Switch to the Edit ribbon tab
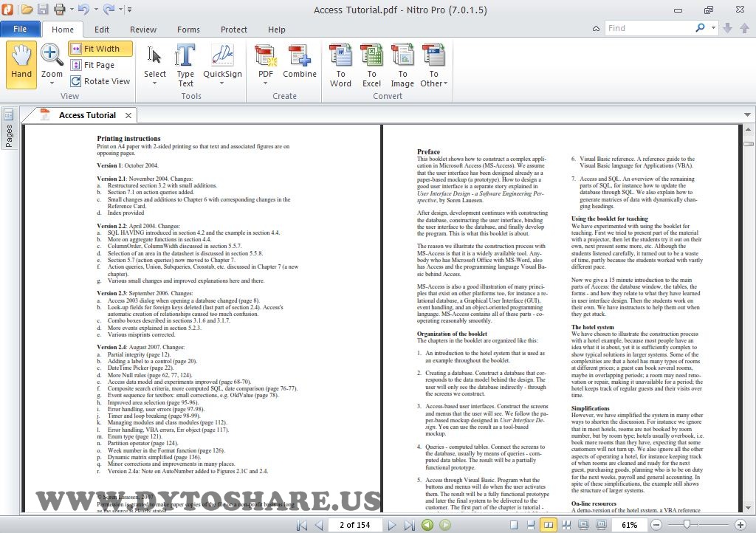The width and height of the screenshot is (756, 533). coord(102,30)
